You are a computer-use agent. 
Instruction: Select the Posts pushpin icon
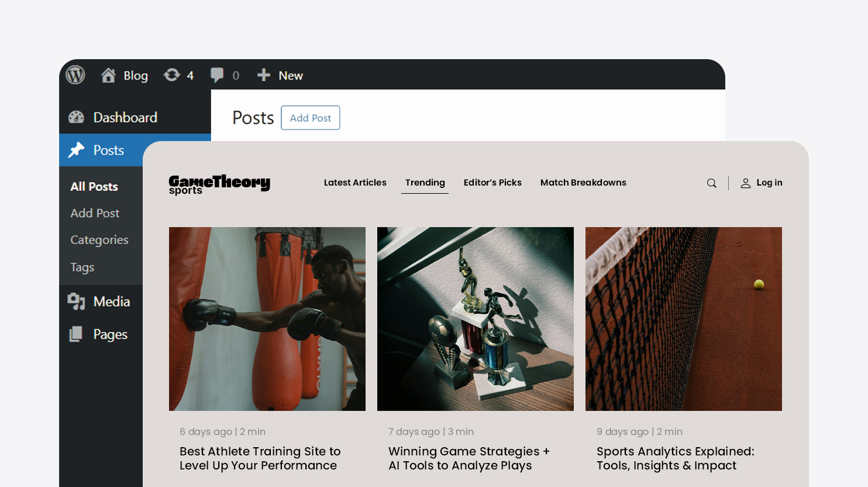pos(77,150)
